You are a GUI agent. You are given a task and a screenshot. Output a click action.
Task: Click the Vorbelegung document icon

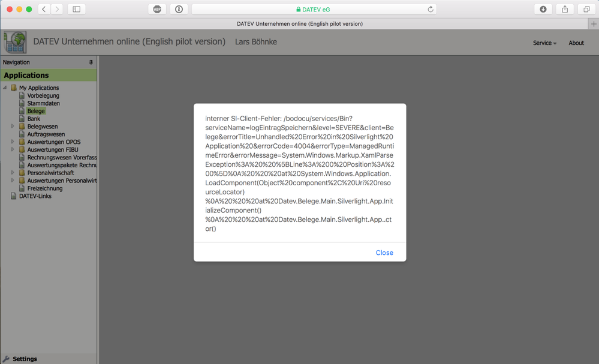pos(22,95)
